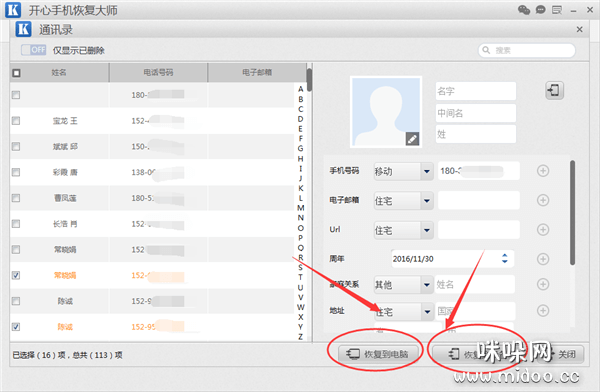The width and height of the screenshot is (600, 392).
Task: Sort by 电话号码 column header
Action: pyautogui.click(x=158, y=72)
